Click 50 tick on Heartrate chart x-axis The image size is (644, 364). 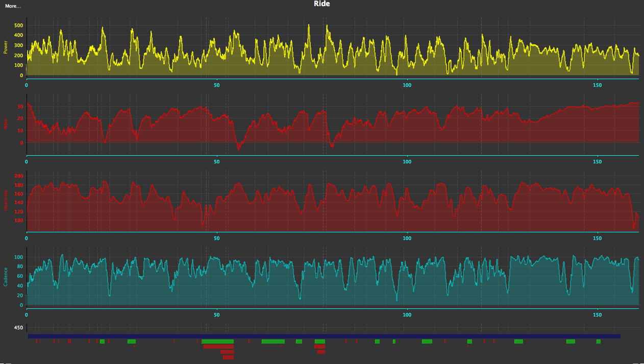pos(217,238)
